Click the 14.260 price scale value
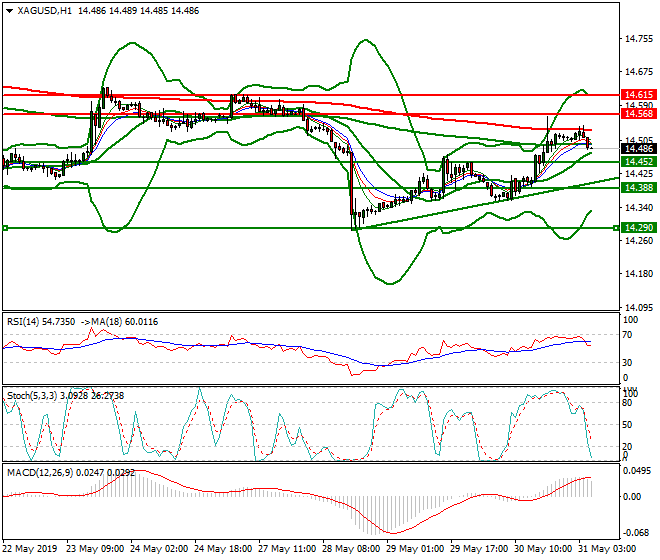660x560 pixels. click(x=639, y=241)
